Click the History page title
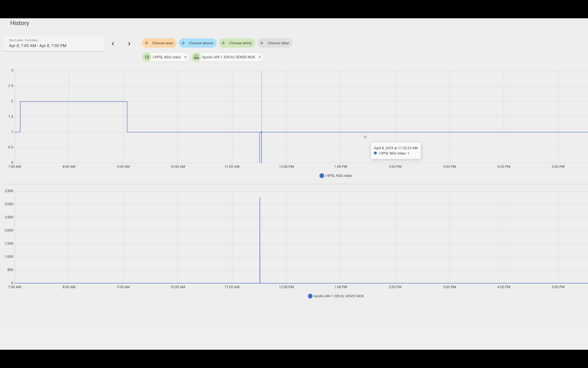The height and width of the screenshot is (368, 588). tap(20, 23)
